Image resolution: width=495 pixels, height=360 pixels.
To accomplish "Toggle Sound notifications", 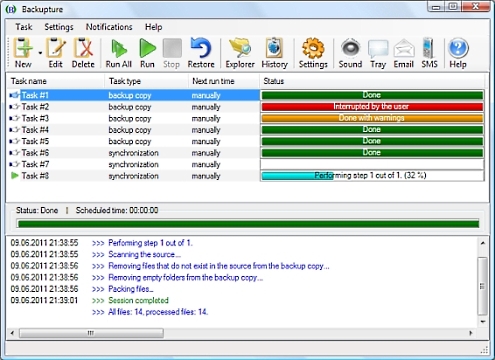I will [x=350, y=53].
